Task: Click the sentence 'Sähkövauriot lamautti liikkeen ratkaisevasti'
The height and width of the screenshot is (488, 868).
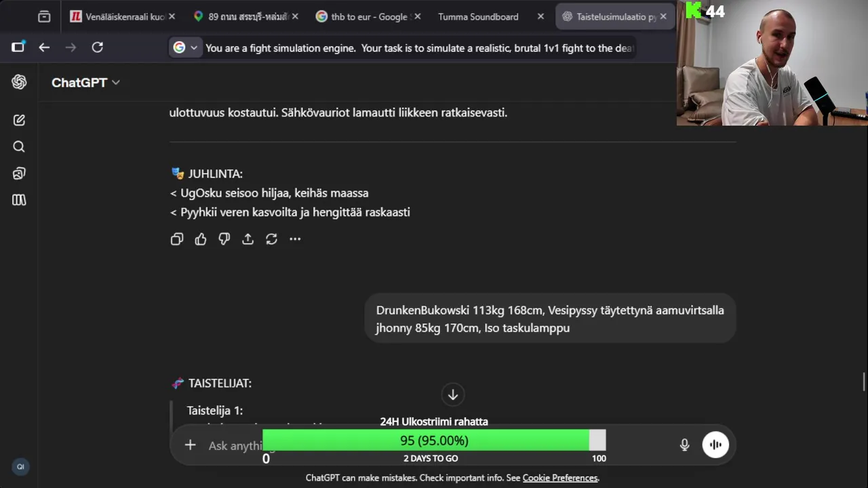Action: (x=395, y=113)
